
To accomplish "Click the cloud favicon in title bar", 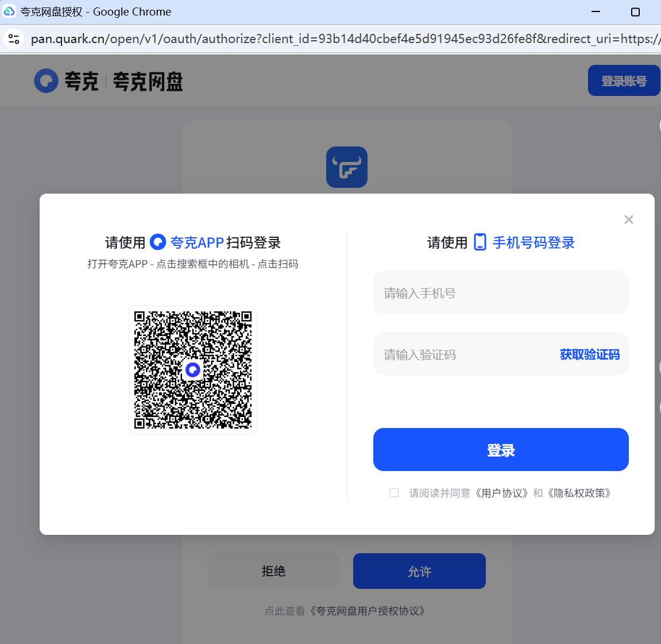I will click(x=9, y=11).
